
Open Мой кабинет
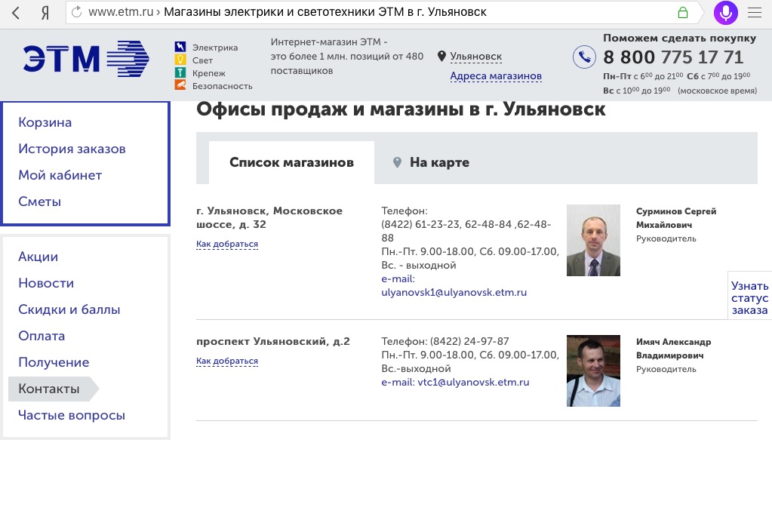point(60,175)
